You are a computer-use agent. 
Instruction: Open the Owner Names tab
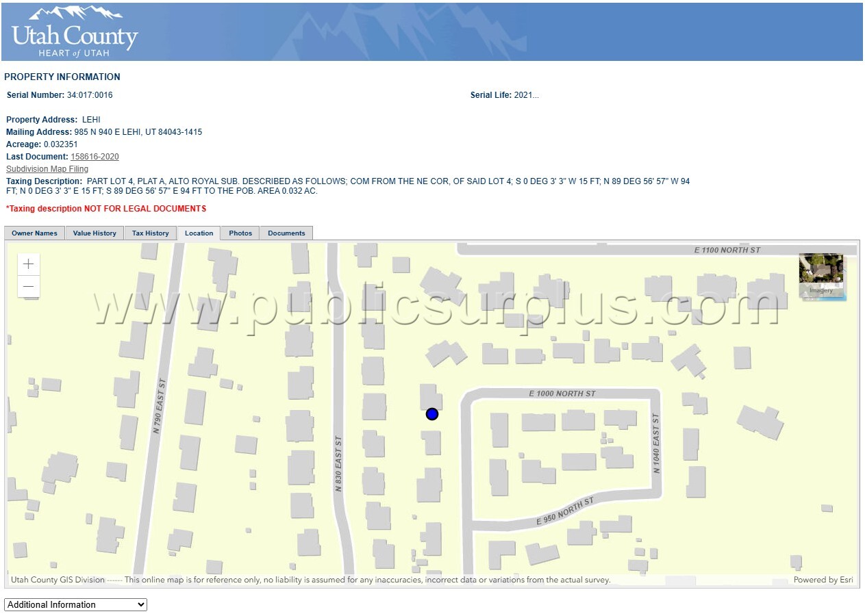(x=35, y=233)
